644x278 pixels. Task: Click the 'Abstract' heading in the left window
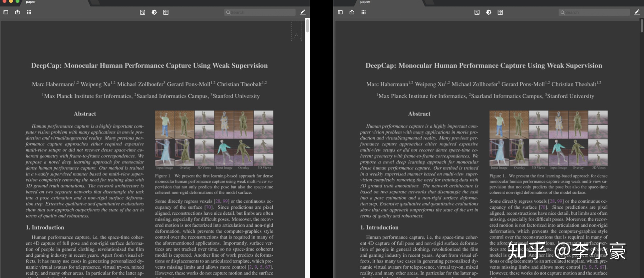[x=85, y=114]
